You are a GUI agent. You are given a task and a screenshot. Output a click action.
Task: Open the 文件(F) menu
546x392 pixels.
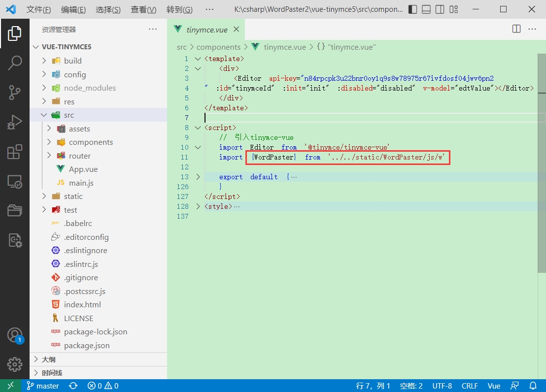(38, 10)
